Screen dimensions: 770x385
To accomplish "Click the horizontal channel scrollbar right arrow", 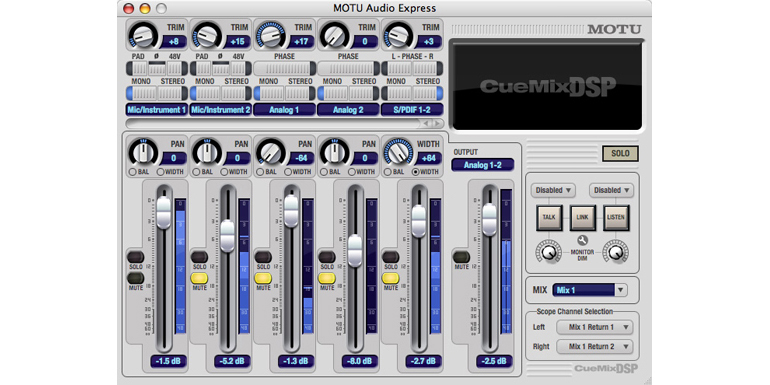I will click(437, 124).
